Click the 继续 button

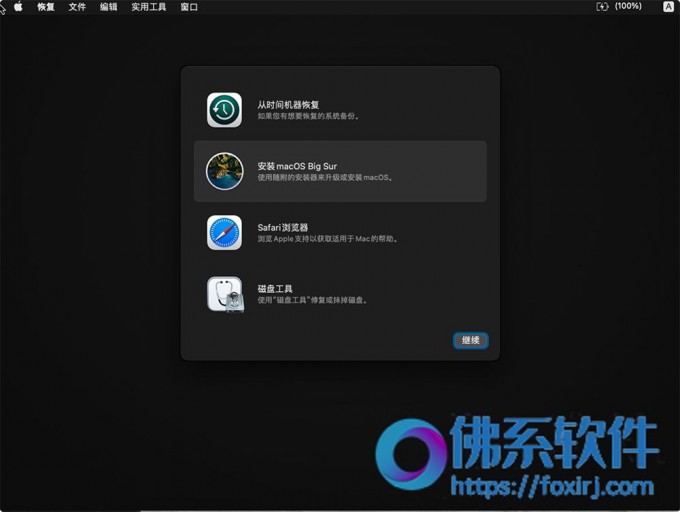pos(471,340)
